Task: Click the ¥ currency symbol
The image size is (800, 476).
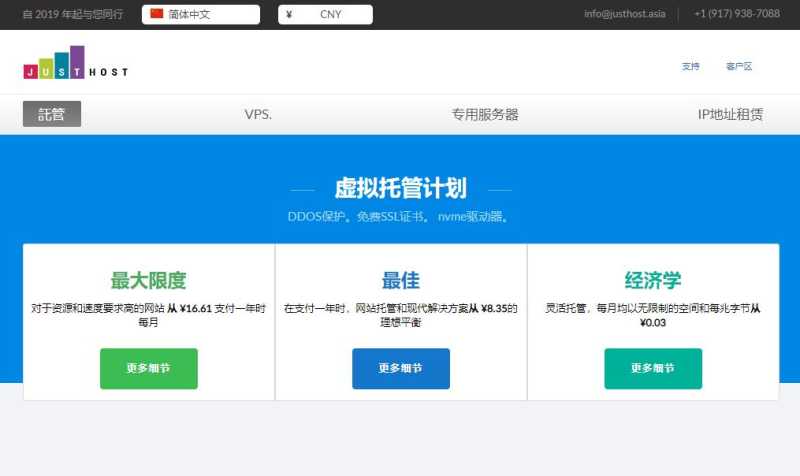Action: [289, 14]
